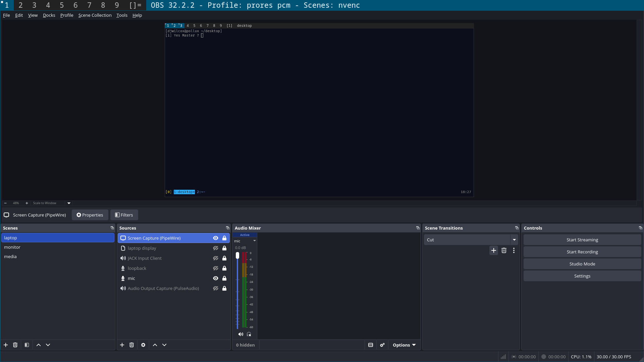The width and height of the screenshot is (644, 362).
Task: Mute the mic speaker icon in mixer
Action: point(241,334)
